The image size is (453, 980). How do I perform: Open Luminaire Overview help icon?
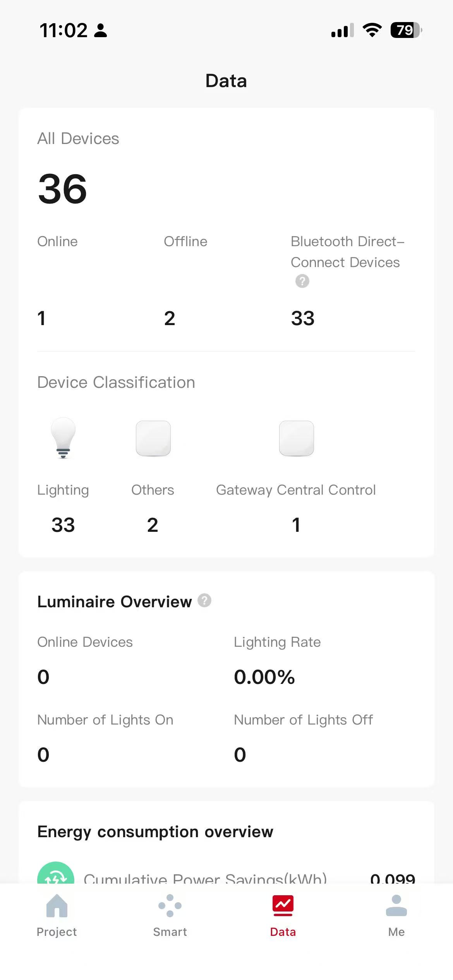204,600
